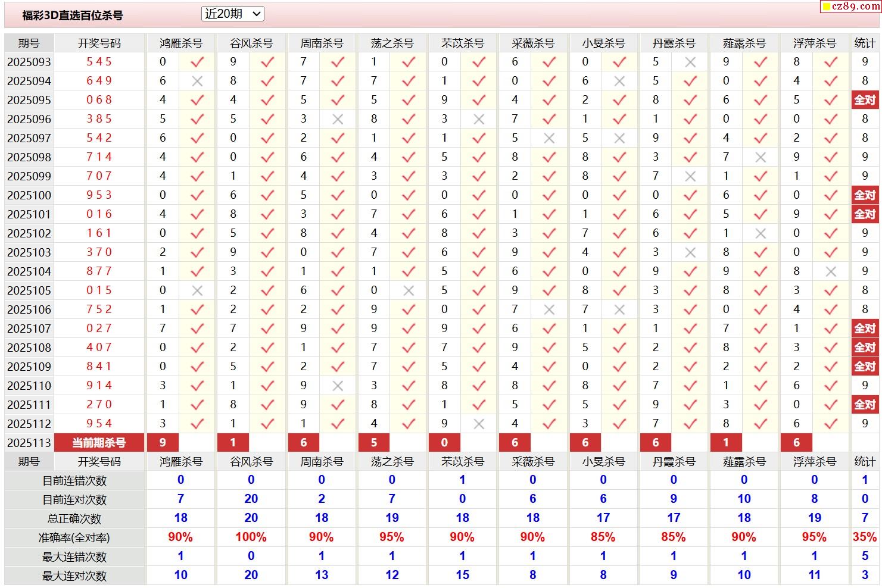
Task: Click the cross mark for 周南杀号 in row 2025110
Action: point(338,386)
